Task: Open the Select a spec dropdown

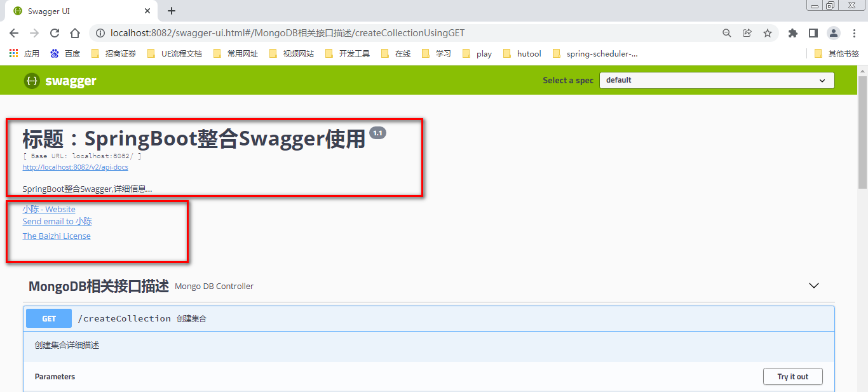Action: [x=717, y=80]
